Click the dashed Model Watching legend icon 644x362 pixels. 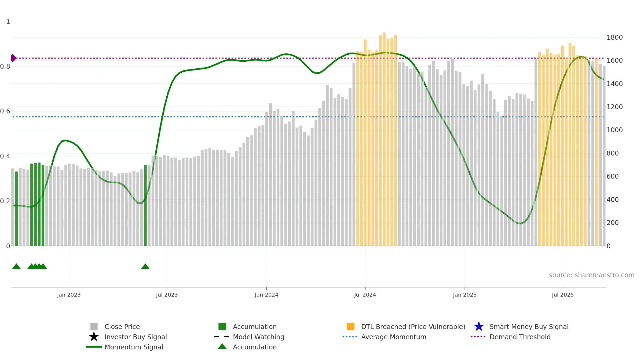[222, 337]
